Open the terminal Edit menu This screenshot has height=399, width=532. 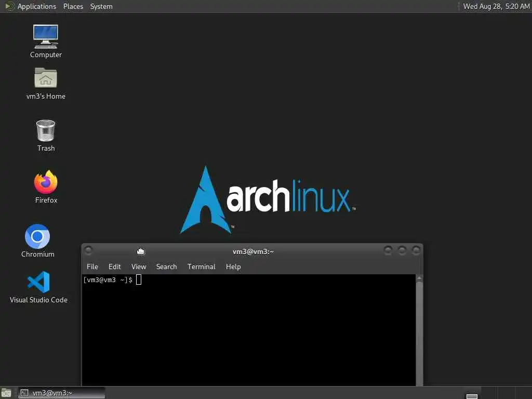click(114, 267)
